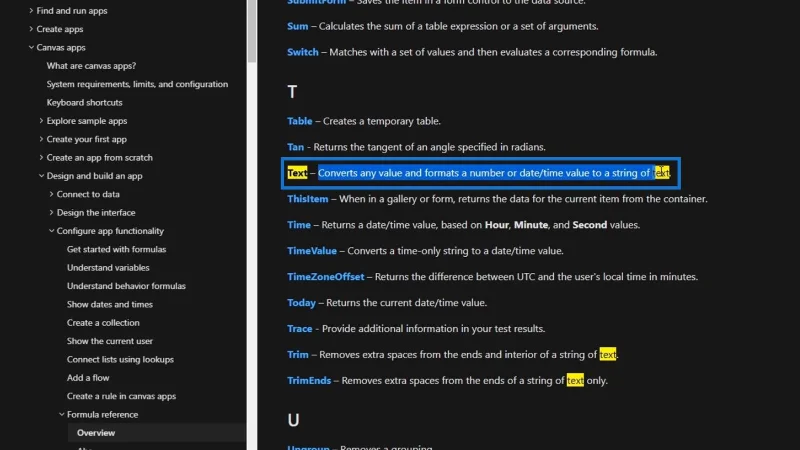The width and height of the screenshot is (800, 450).
Task: Open the Switch function link
Action: [303, 52]
